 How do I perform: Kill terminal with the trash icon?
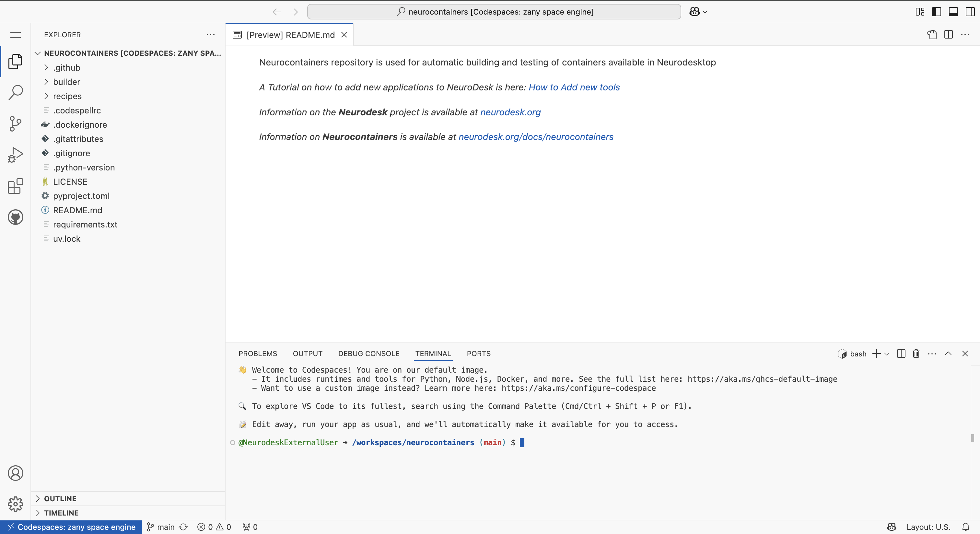pyautogui.click(x=916, y=354)
